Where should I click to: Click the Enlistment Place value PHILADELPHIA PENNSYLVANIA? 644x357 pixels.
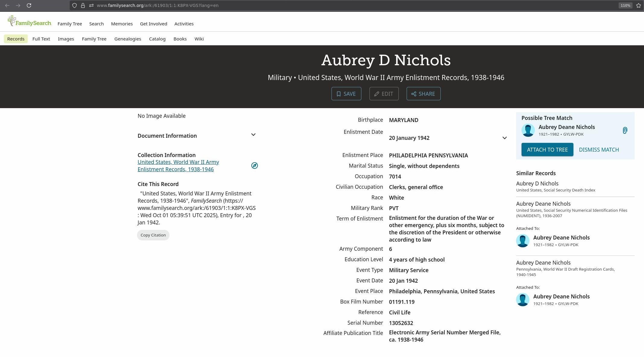pos(428,155)
